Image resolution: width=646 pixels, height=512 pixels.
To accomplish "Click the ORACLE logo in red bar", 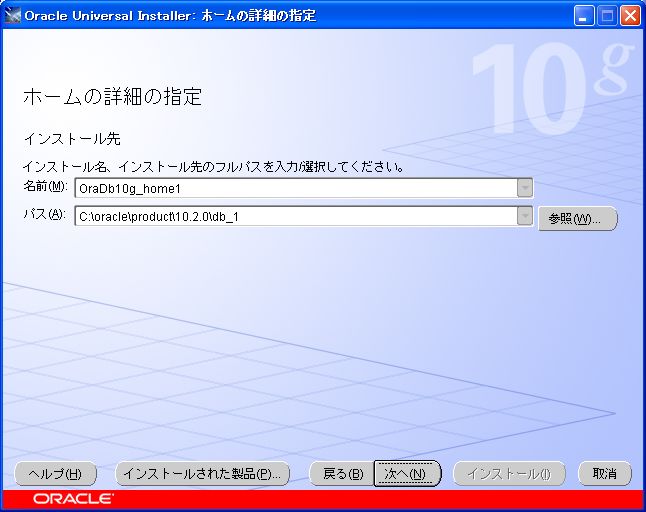I will 73,499.
